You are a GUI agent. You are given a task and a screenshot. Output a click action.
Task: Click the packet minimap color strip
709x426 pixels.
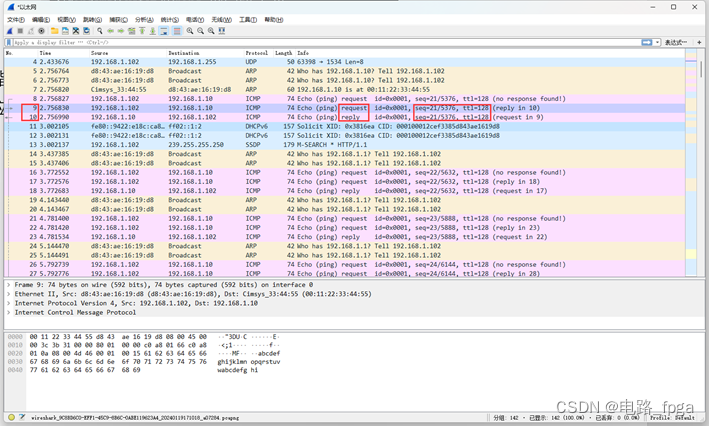click(x=691, y=163)
